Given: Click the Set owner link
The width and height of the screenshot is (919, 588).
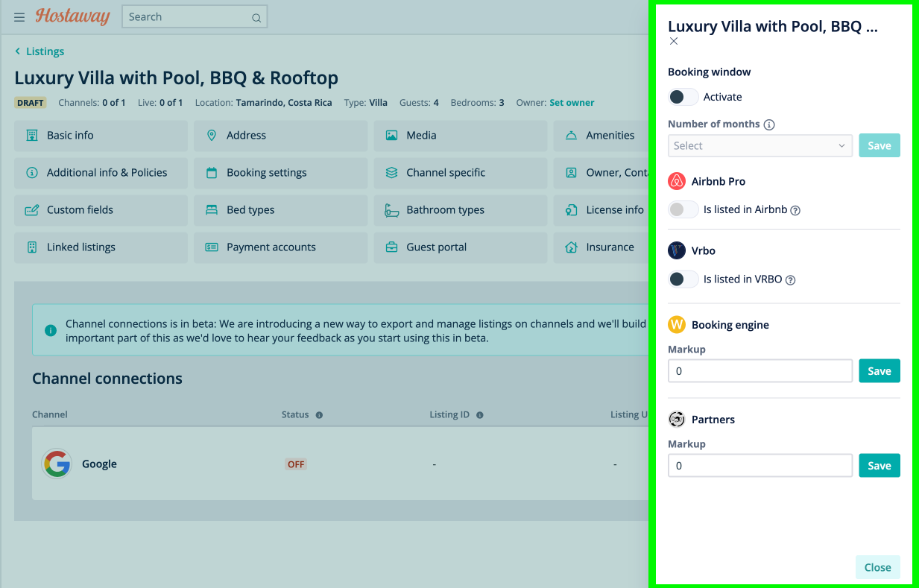Looking at the screenshot, I should coord(572,103).
